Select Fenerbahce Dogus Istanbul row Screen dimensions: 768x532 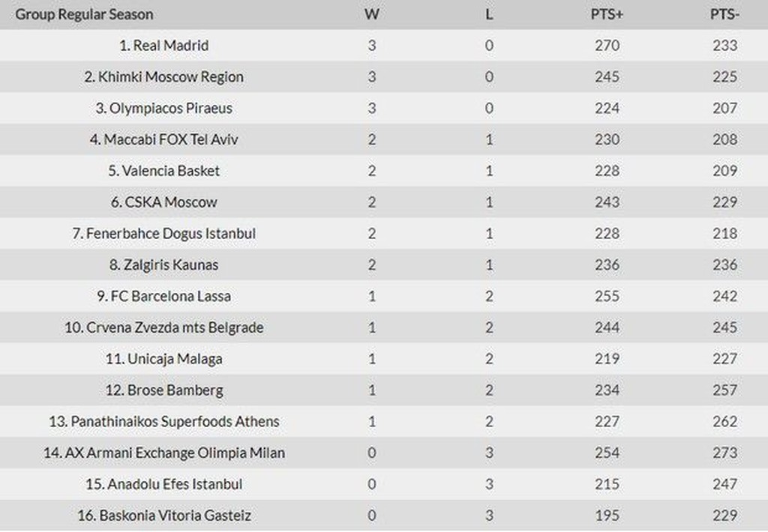(x=163, y=234)
